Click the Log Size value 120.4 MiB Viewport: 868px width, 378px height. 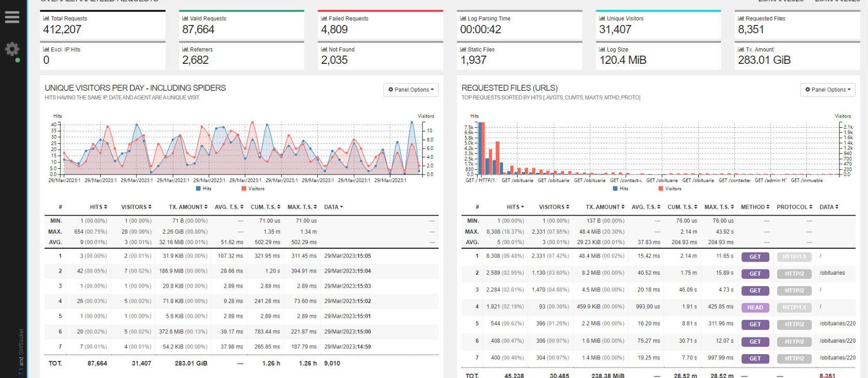[x=623, y=60]
